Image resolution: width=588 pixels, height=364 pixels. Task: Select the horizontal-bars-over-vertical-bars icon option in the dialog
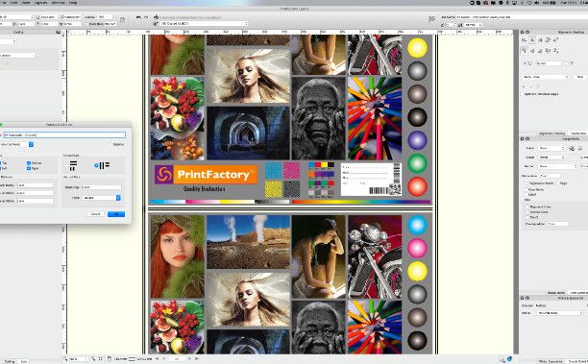coord(73,165)
